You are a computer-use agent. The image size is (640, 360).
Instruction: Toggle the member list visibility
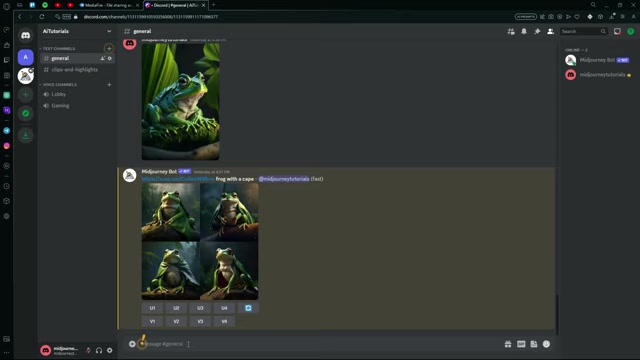[550, 31]
